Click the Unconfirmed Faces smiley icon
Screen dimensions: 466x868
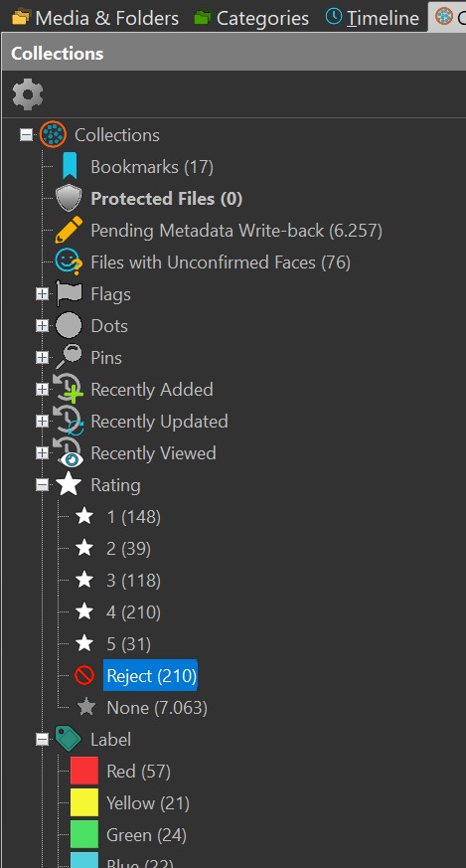click(x=69, y=261)
